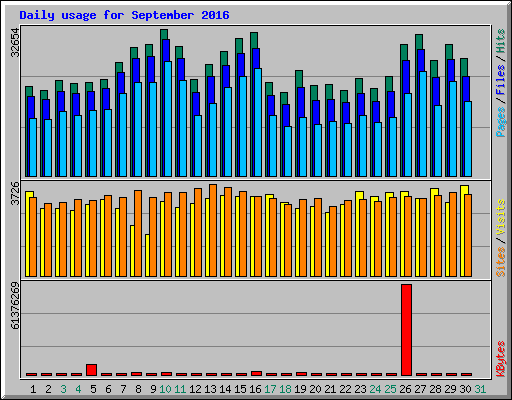
Task: Click the green day 25 label
Action: (390, 389)
